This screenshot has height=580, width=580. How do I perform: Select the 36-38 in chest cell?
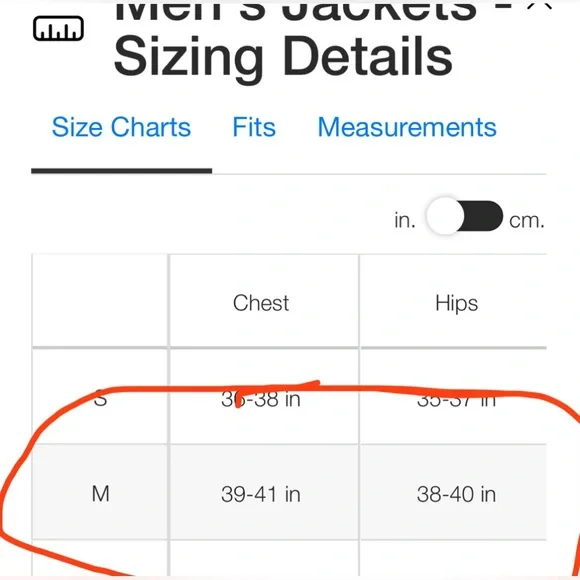tap(261, 399)
